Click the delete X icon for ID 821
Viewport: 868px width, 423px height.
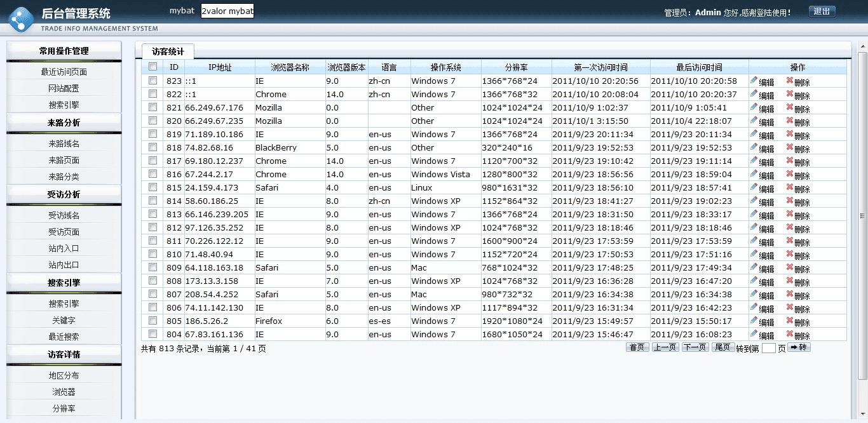click(790, 107)
